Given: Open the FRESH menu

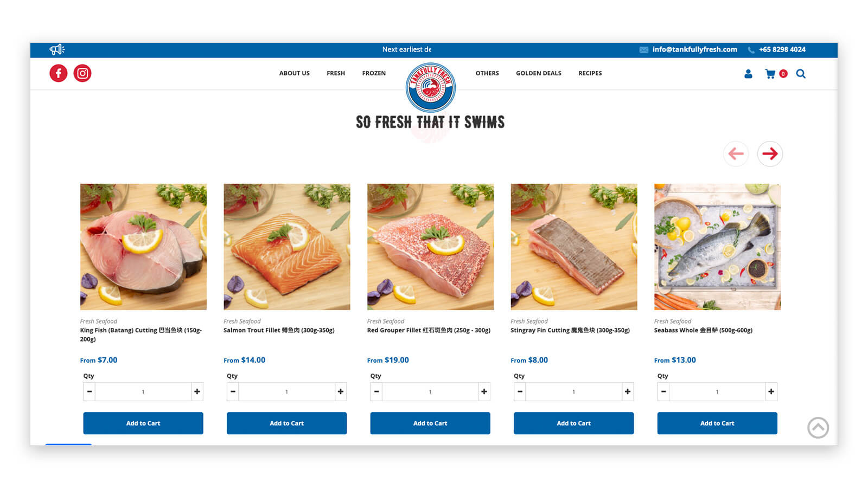Looking at the screenshot, I should [x=336, y=73].
